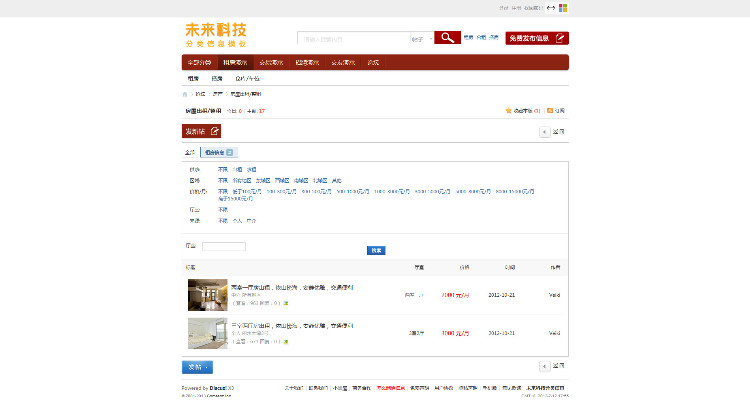The image size is (750, 419).
Task: Switch to the tab with blue icon badge
Action: (219, 153)
